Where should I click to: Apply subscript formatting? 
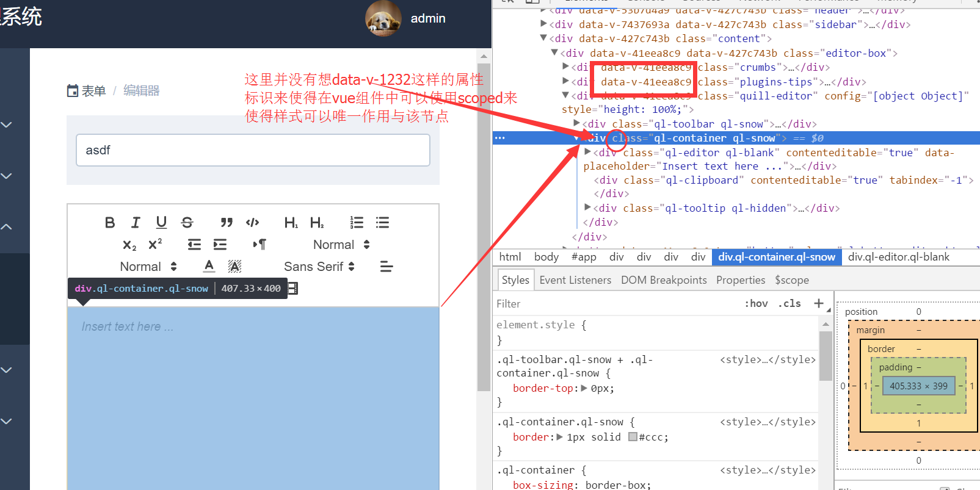pos(129,245)
